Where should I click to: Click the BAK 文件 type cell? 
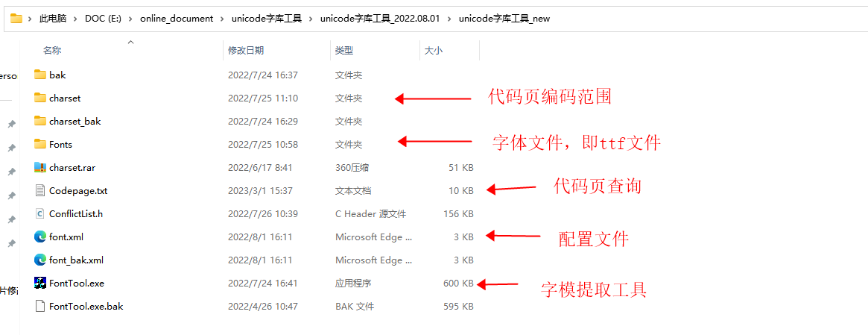[x=355, y=306]
